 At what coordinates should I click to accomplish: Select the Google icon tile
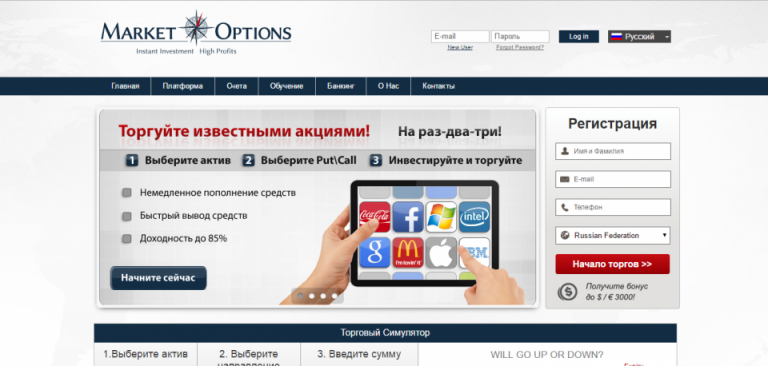[x=375, y=252]
